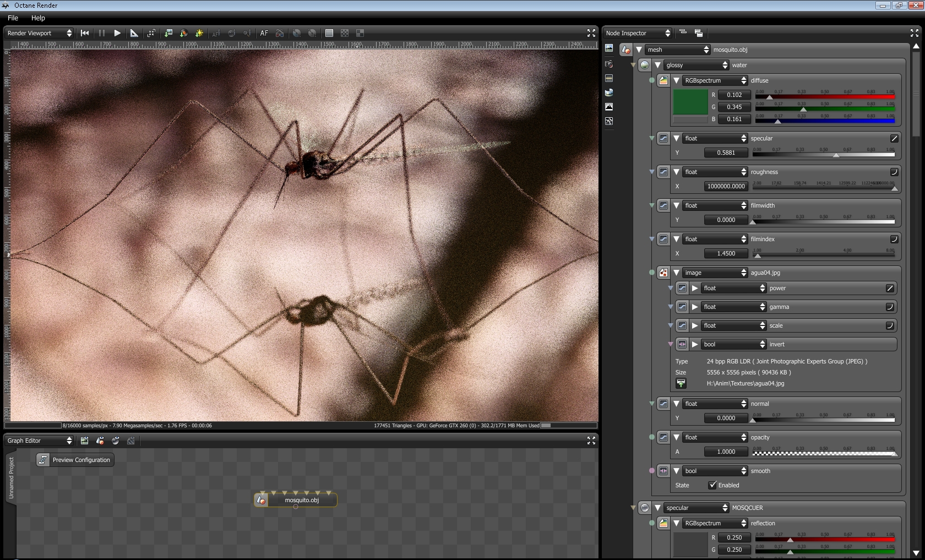Open the RGBspectrum type dropdown for diffuse
The width and height of the screenshot is (925, 560).
(x=715, y=80)
